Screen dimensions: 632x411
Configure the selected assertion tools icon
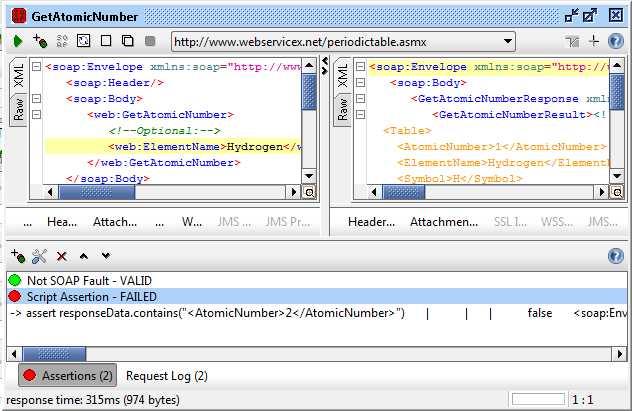click(x=40, y=256)
